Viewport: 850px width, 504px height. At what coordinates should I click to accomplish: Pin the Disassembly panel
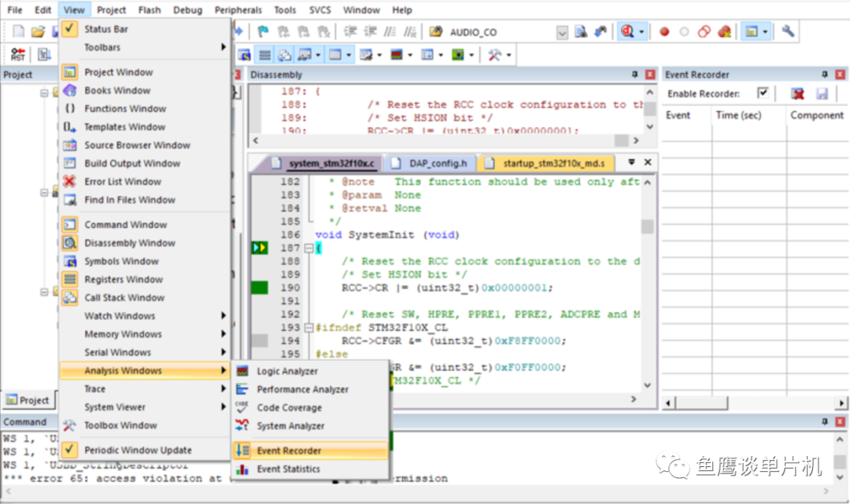[x=635, y=74]
